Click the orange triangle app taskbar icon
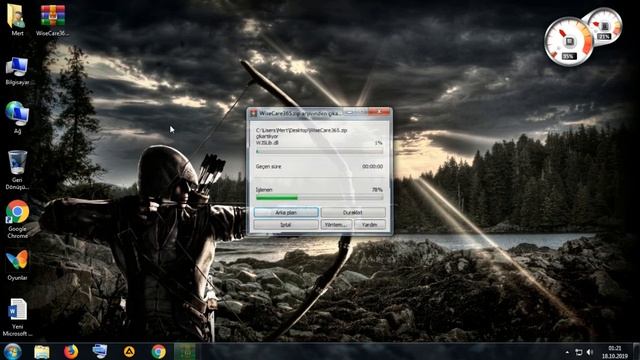Image resolution: width=640 pixels, height=360 pixels. tap(129, 351)
